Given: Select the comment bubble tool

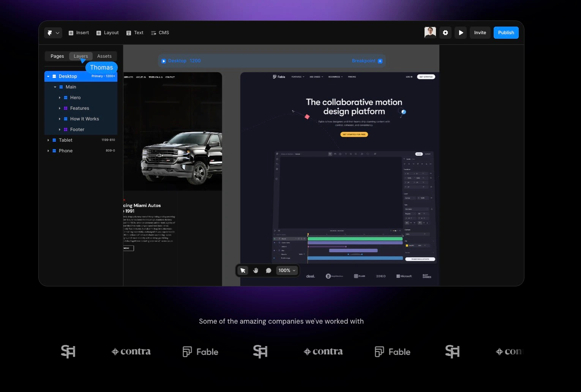Looking at the screenshot, I should pos(268,270).
